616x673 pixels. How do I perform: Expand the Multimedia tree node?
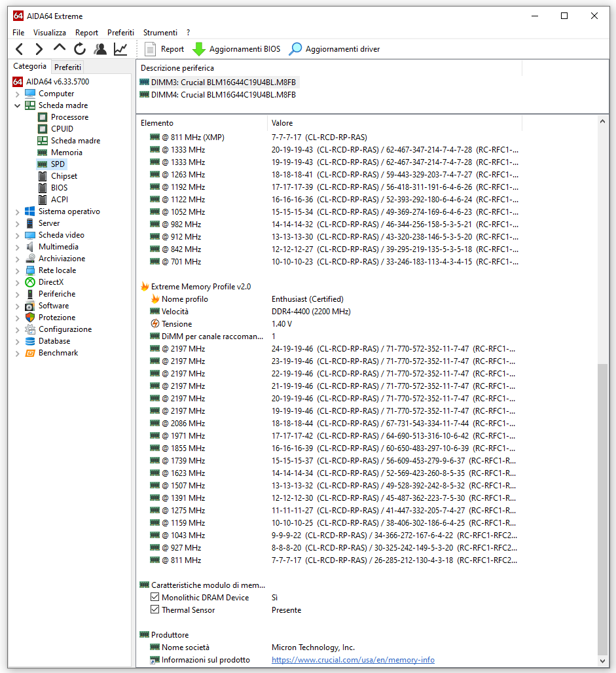point(17,247)
